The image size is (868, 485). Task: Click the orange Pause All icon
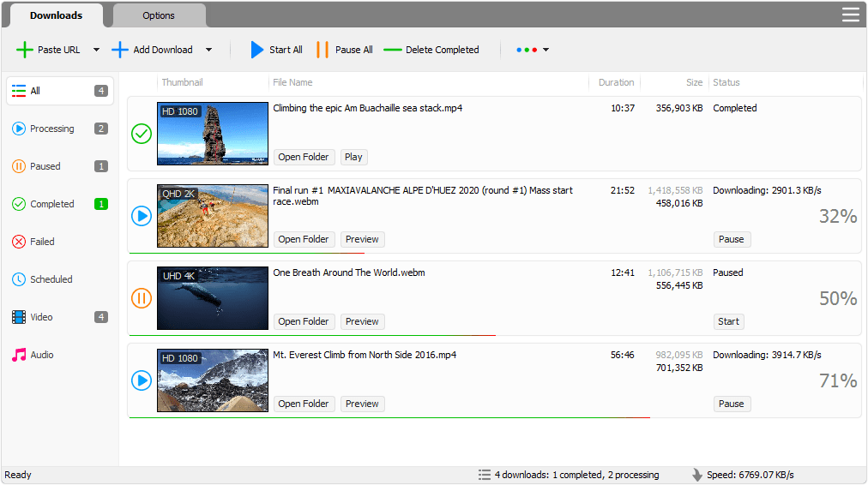pos(322,50)
